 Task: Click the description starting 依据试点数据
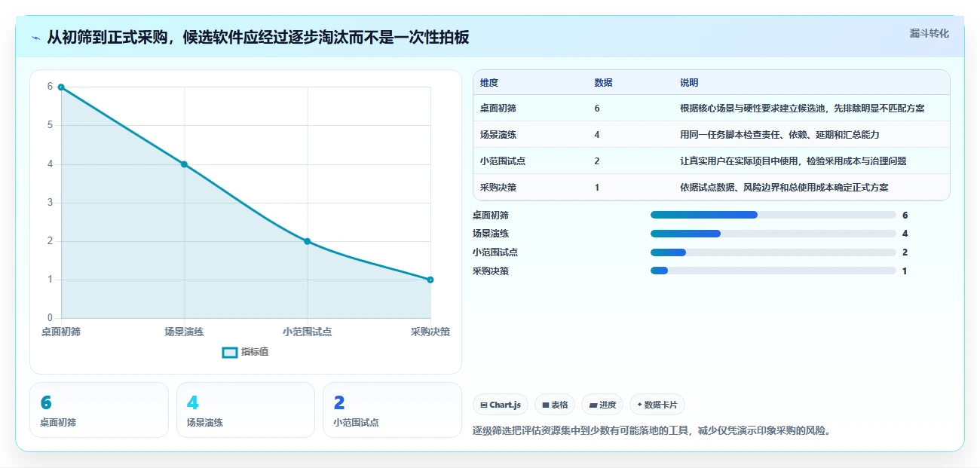pyautogui.click(x=784, y=188)
